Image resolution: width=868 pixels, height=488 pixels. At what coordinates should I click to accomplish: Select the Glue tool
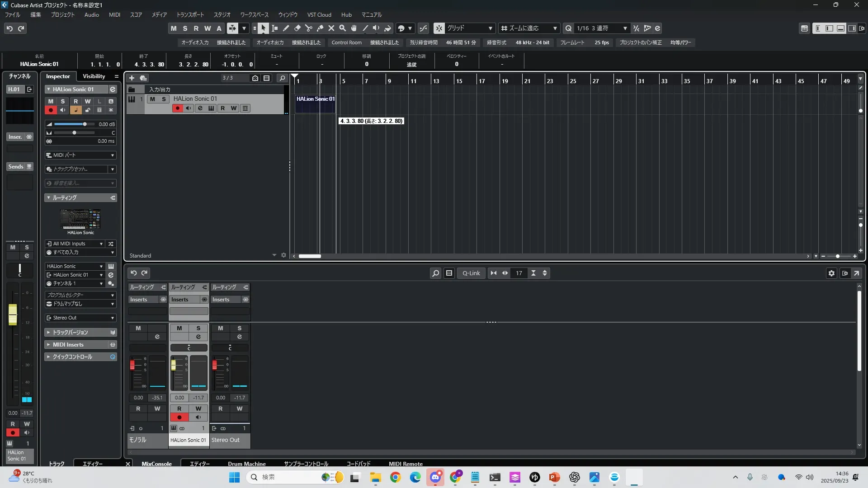point(320,28)
